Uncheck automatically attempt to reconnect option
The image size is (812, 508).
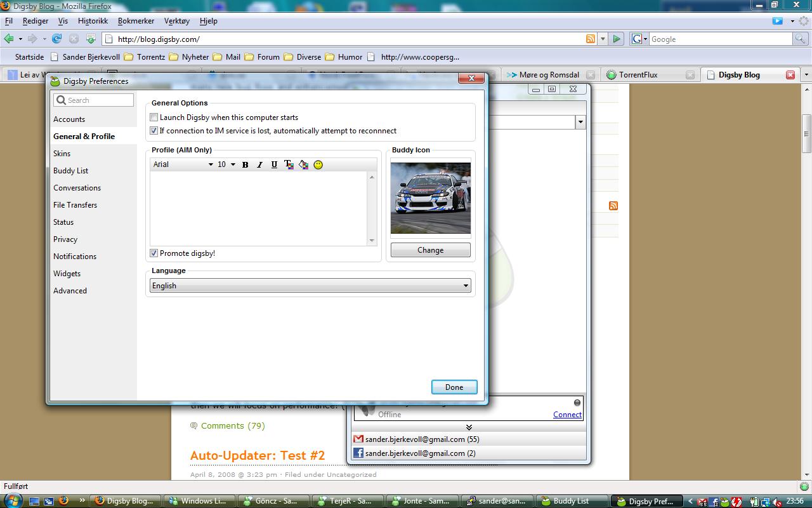click(154, 131)
